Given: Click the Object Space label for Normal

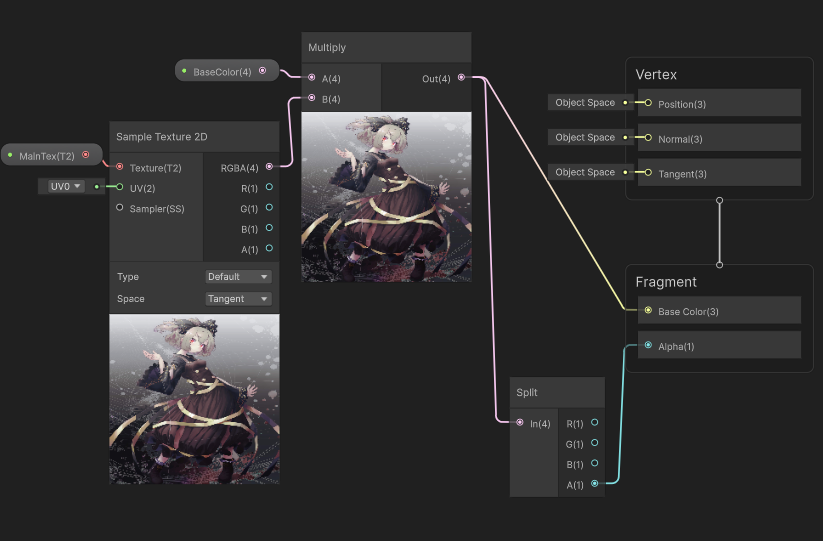Looking at the screenshot, I should point(585,137).
